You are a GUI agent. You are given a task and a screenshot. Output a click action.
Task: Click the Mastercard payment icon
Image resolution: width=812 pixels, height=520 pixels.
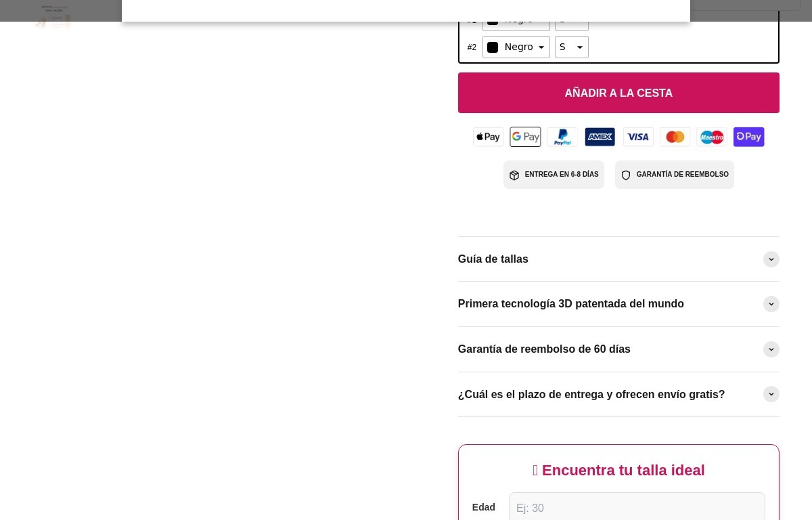(x=675, y=137)
